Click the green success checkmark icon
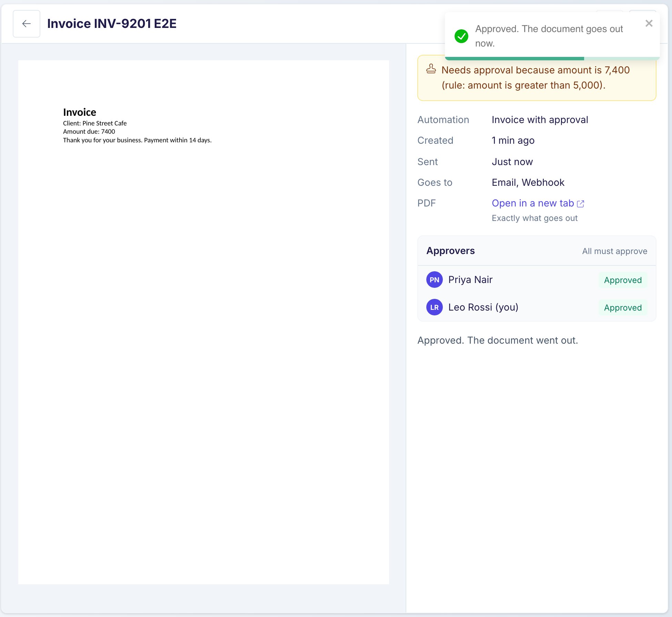 [461, 36]
